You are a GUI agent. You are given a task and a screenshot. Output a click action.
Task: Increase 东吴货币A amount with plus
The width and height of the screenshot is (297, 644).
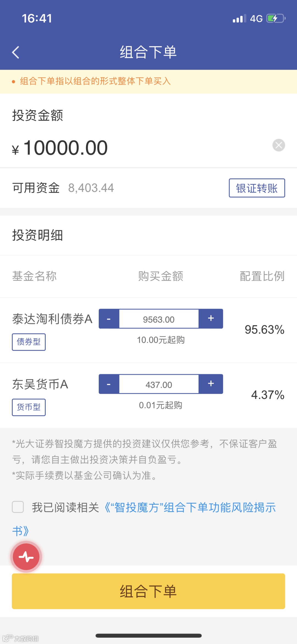(211, 384)
